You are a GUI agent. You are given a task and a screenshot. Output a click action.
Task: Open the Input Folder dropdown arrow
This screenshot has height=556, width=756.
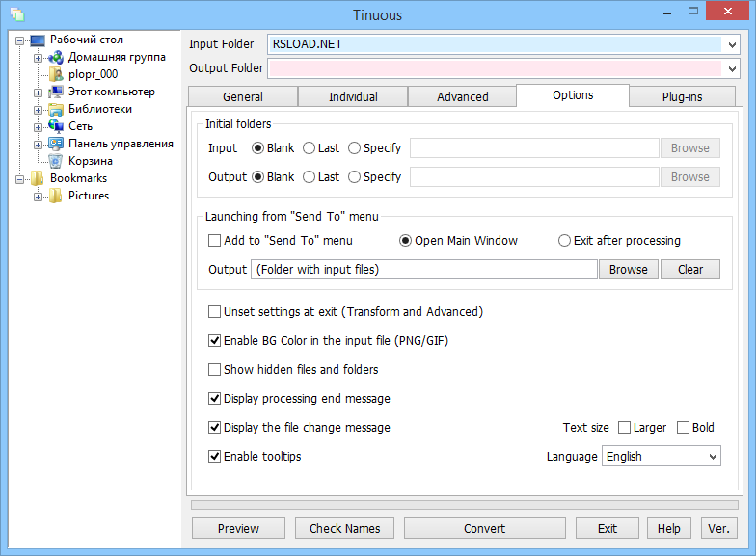pos(732,44)
